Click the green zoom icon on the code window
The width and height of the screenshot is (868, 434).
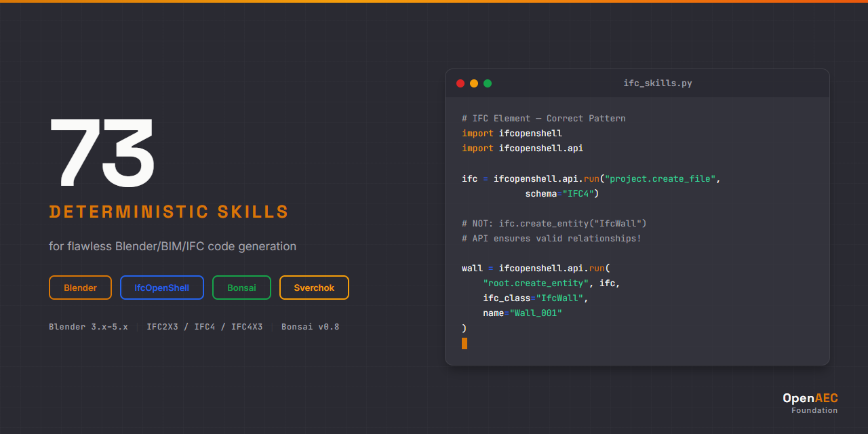coord(488,83)
